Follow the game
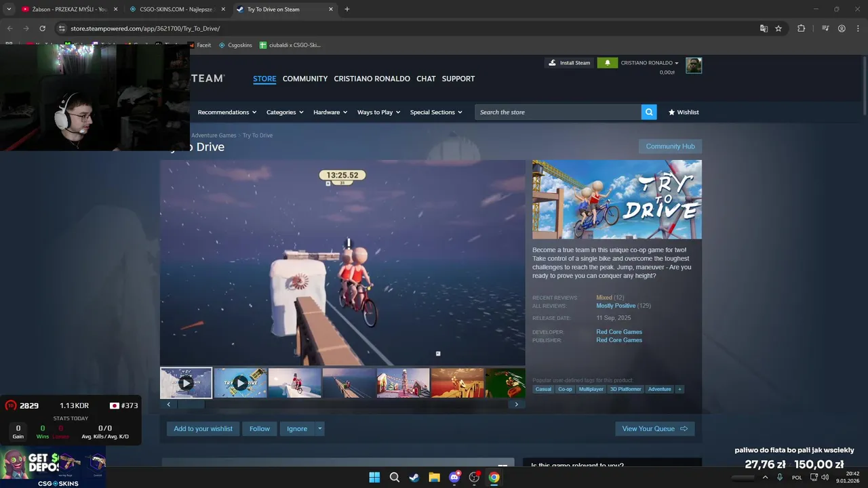The height and width of the screenshot is (488, 868). [x=260, y=428]
